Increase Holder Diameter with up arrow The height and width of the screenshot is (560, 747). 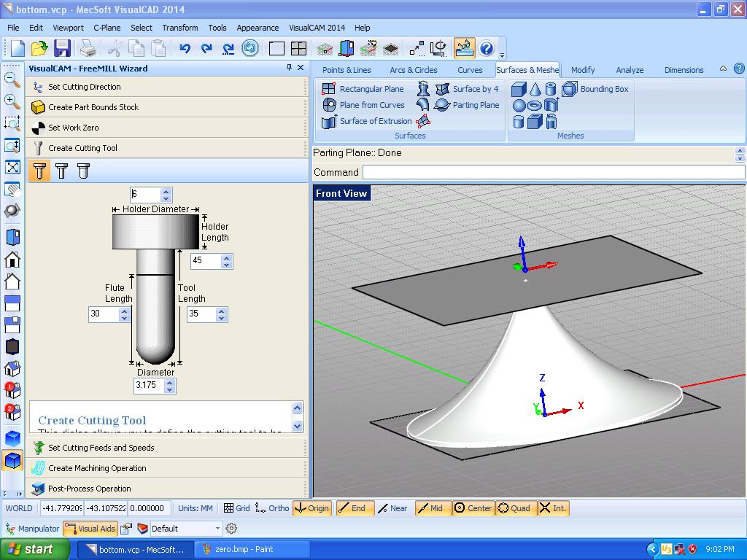(166, 192)
